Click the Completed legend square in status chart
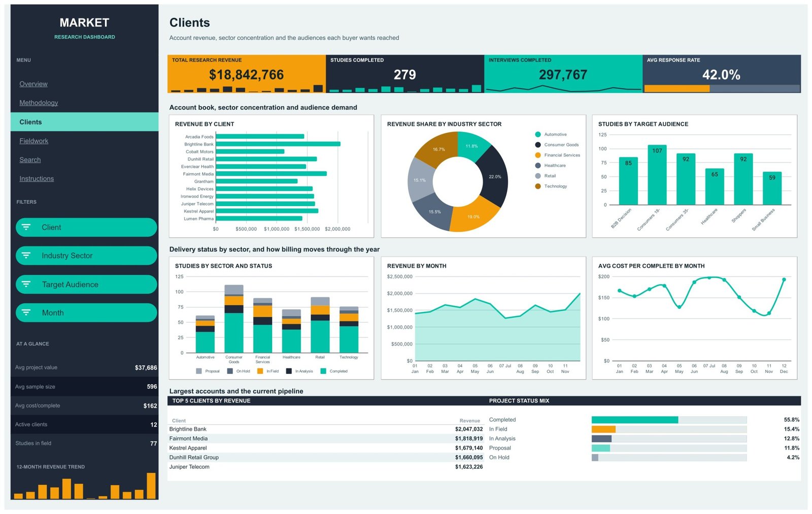 tap(323, 371)
